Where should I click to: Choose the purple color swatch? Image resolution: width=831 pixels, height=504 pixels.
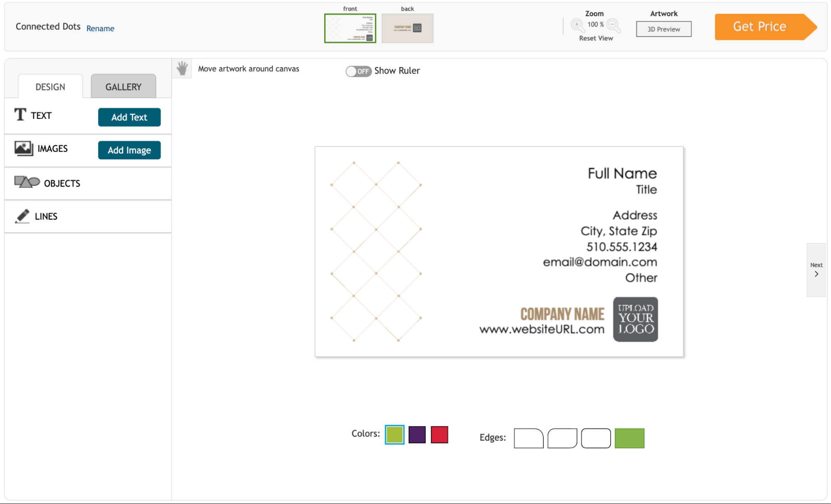pyautogui.click(x=417, y=435)
